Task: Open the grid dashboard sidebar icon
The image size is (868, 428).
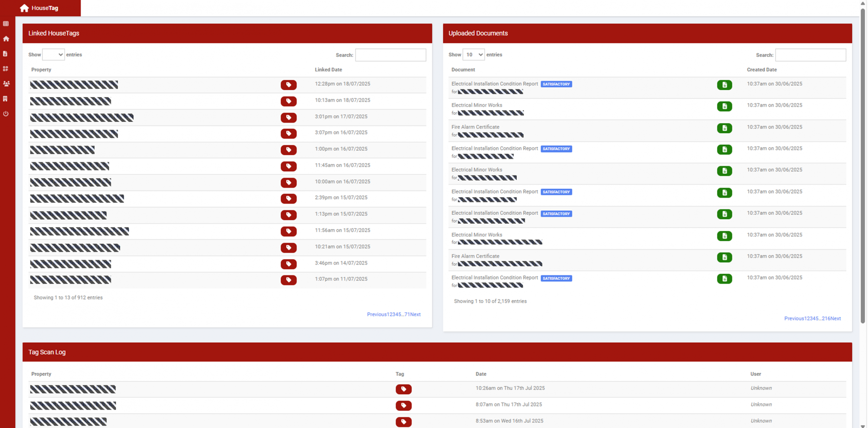Action: point(6,24)
